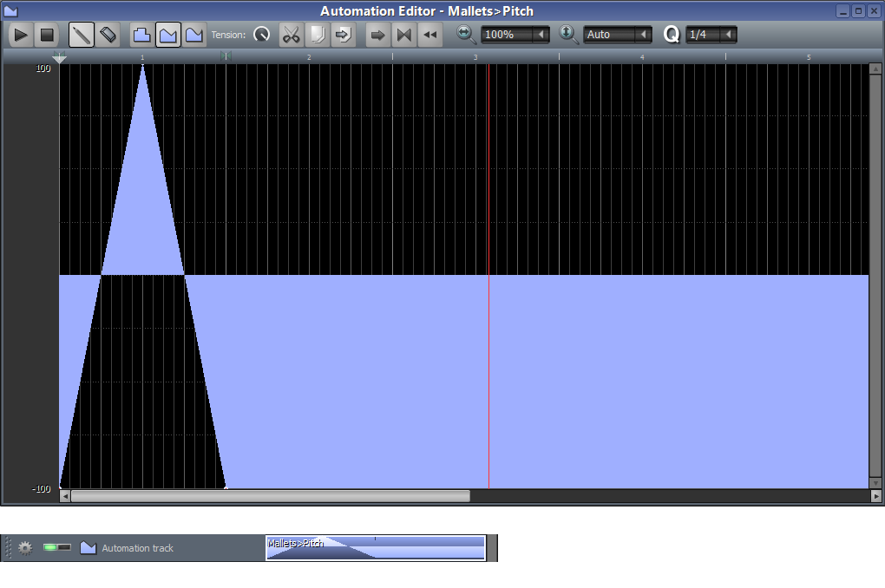
Task: Toggle the auto-scroll arrow button
Action: [377, 35]
